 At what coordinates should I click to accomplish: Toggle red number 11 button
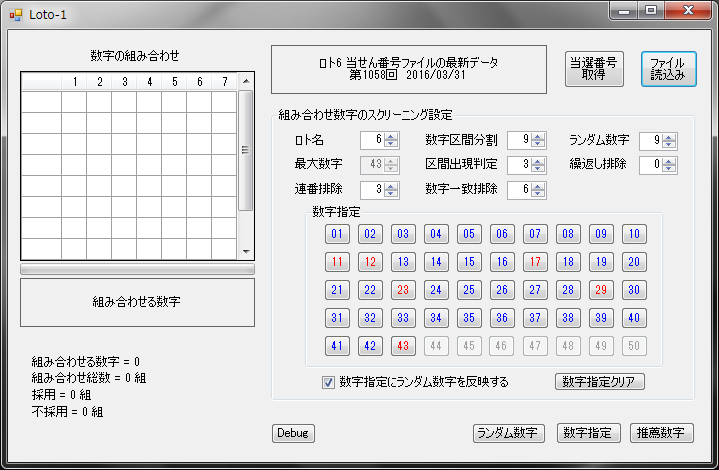click(337, 262)
